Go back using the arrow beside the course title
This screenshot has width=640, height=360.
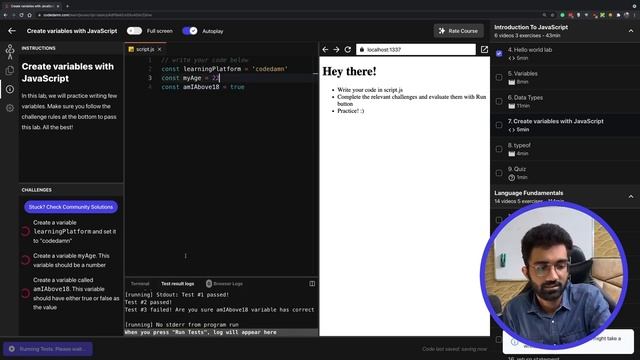[x=12, y=31]
